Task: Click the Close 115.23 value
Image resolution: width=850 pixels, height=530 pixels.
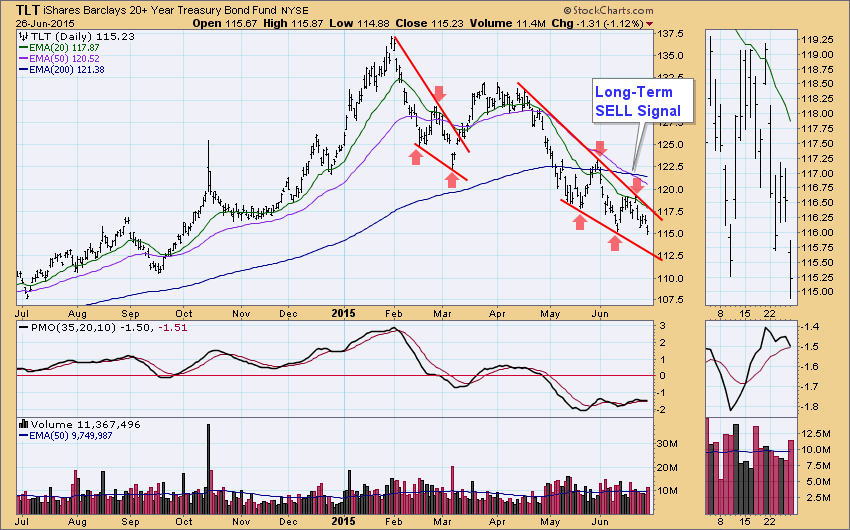Action: [429, 24]
